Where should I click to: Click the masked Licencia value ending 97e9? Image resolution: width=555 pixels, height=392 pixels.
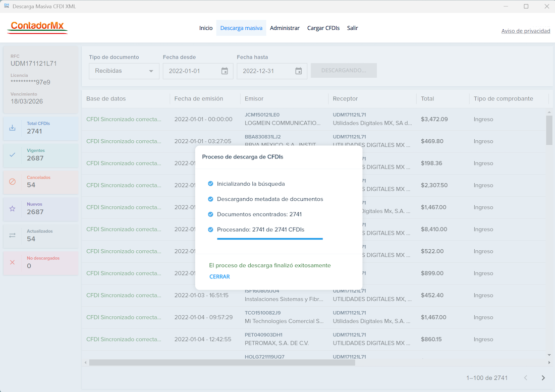30,82
